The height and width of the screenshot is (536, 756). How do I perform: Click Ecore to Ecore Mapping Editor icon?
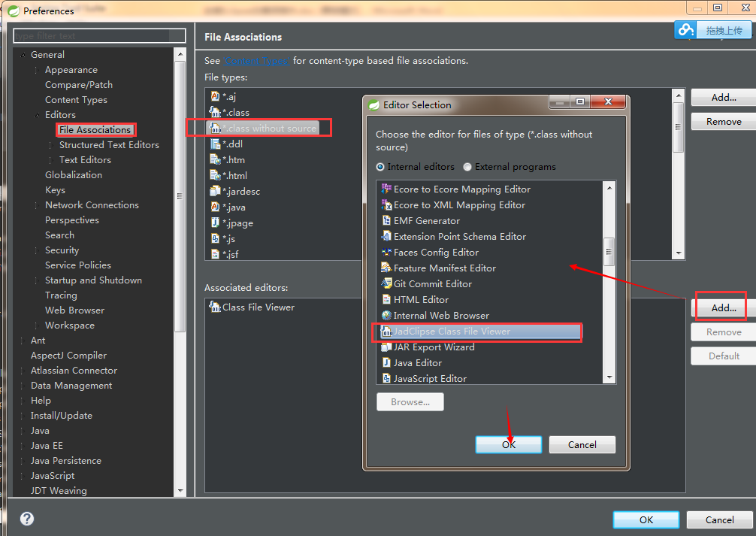coord(387,189)
